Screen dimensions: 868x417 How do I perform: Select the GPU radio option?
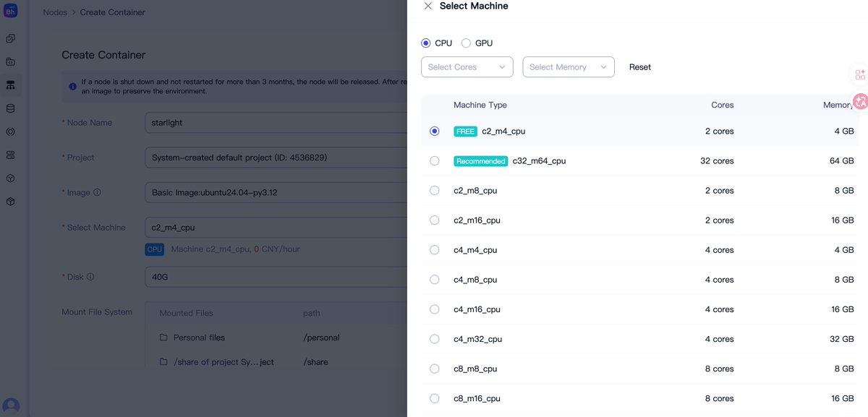(466, 43)
